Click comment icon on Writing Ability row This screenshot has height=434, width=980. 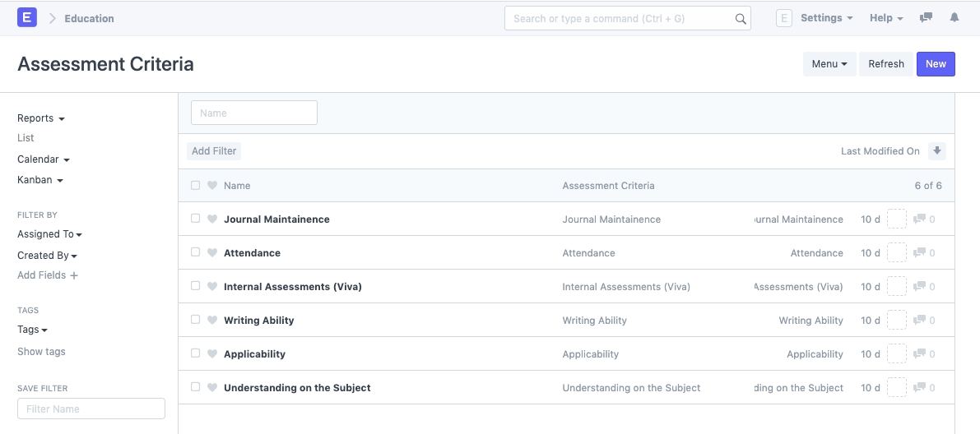click(x=920, y=321)
